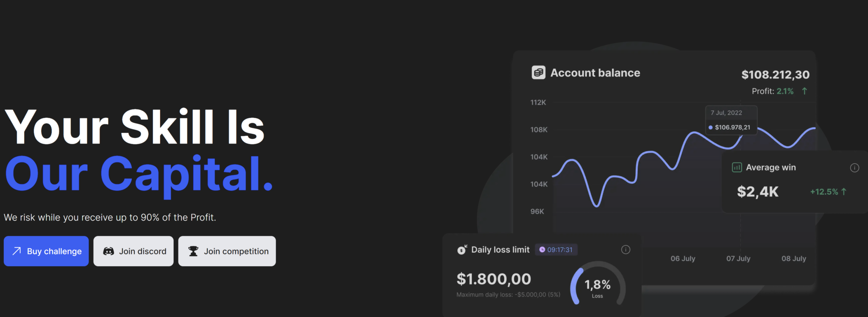
Task: Click the Buy challenge button
Action: (46, 251)
